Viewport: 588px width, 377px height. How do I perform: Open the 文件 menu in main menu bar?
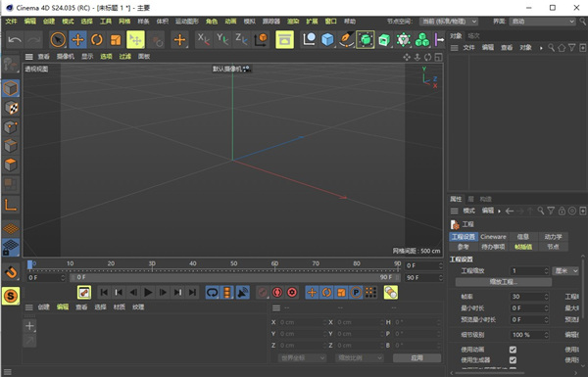coord(11,22)
